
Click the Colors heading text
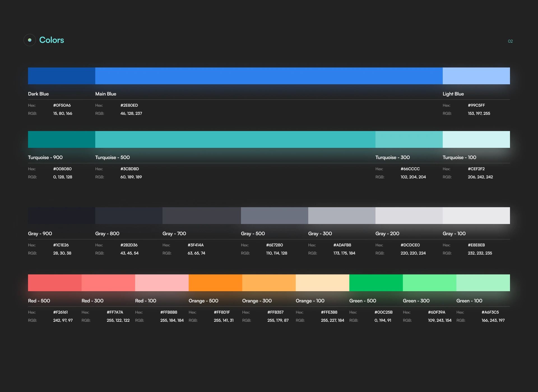(x=52, y=40)
